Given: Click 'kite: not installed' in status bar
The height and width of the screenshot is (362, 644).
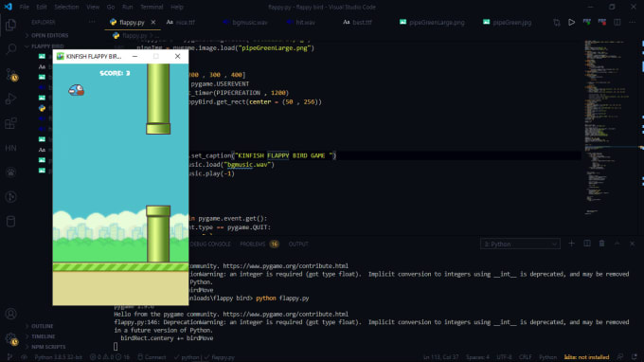Looking at the screenshot, I should point(586,357).
